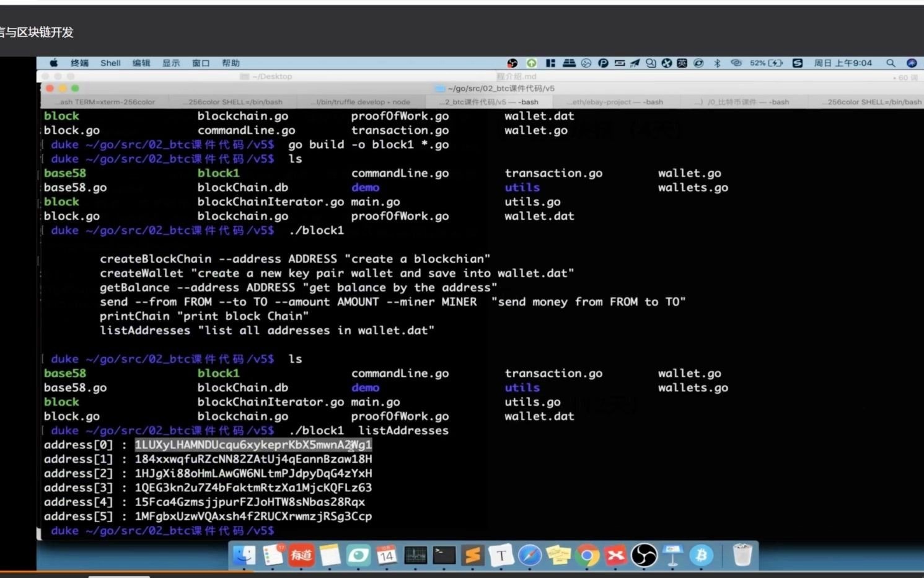Open the Trash in the Dock

click(x=742, y=555)
